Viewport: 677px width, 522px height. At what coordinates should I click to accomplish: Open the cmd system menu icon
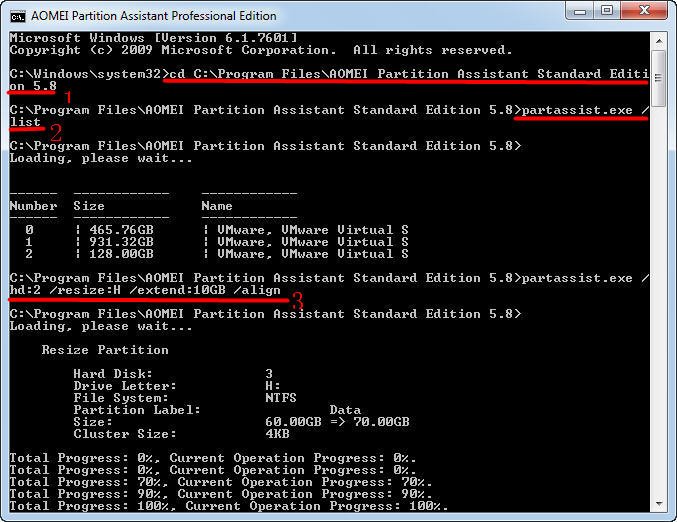click(x=17, y=14)
